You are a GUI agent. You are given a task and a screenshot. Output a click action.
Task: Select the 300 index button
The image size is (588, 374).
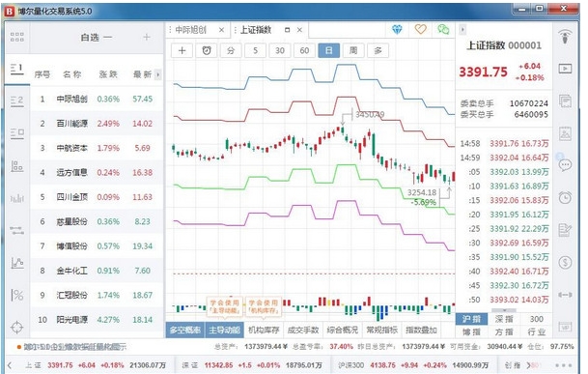pyautogui.click(x=536, y=319)
